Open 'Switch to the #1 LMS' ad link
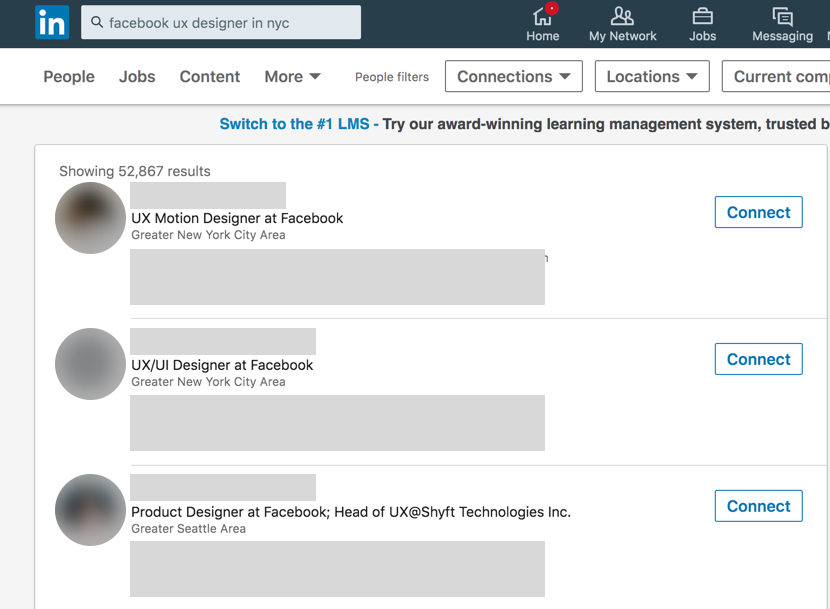The image size is (830, 609). (x=294, y=124)
